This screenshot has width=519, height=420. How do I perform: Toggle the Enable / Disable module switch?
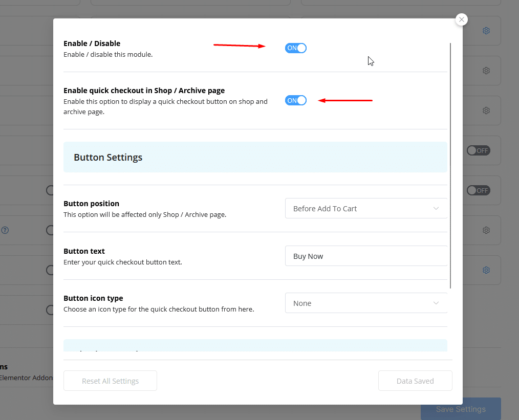296,48
